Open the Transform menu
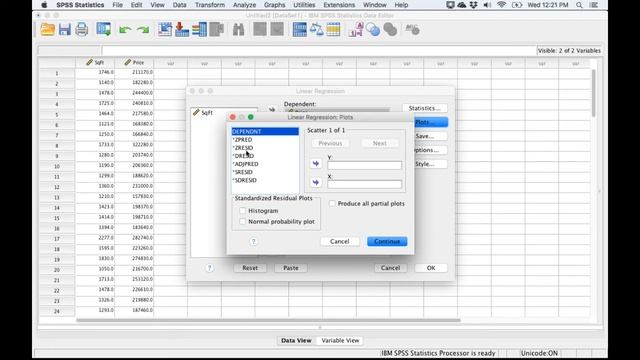The height and width of the screenshot is (360, 640). tap(210, 5)
